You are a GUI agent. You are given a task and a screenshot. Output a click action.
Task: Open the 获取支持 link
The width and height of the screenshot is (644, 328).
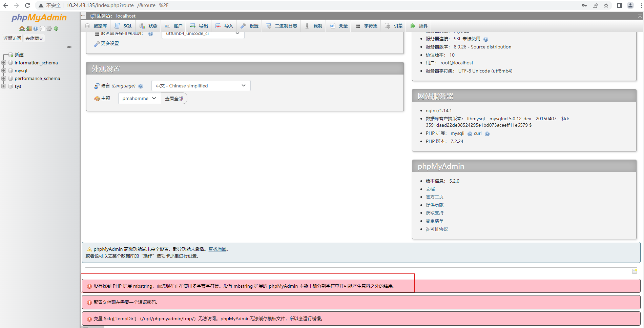[x=435, y=213]
